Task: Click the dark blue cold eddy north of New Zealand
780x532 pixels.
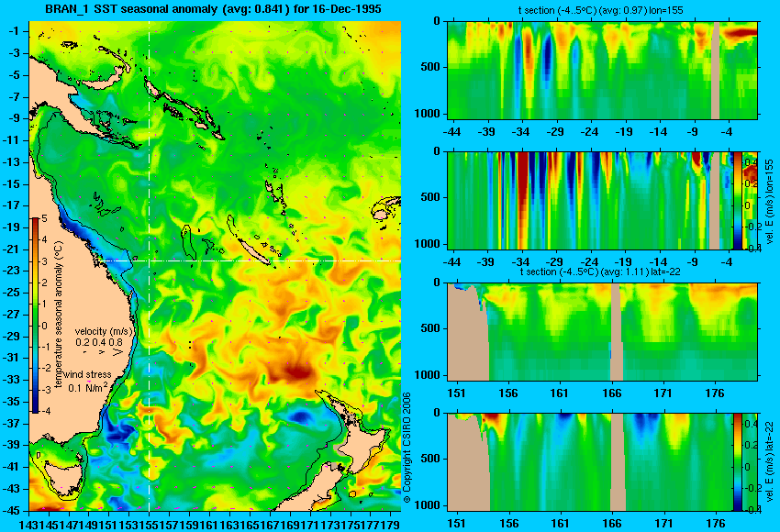Action: [299, 416]
